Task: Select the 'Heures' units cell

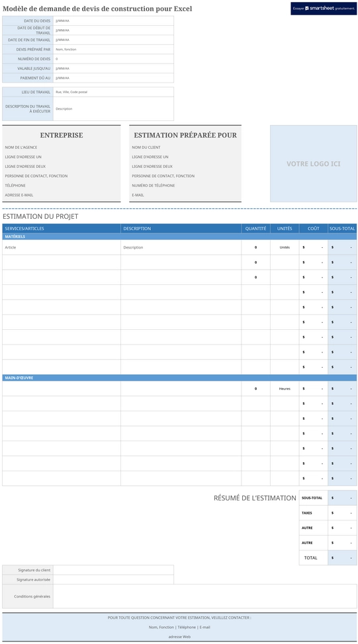Action: click(x=285, y=389)
